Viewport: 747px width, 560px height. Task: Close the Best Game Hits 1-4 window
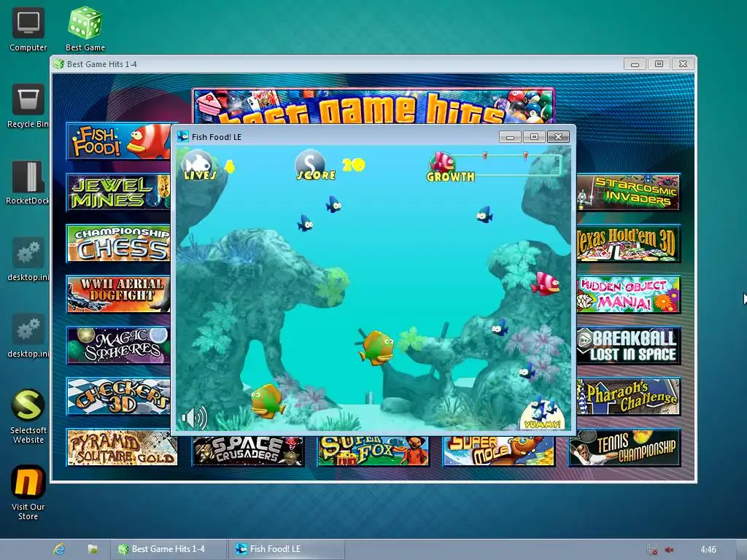[683, 64]
